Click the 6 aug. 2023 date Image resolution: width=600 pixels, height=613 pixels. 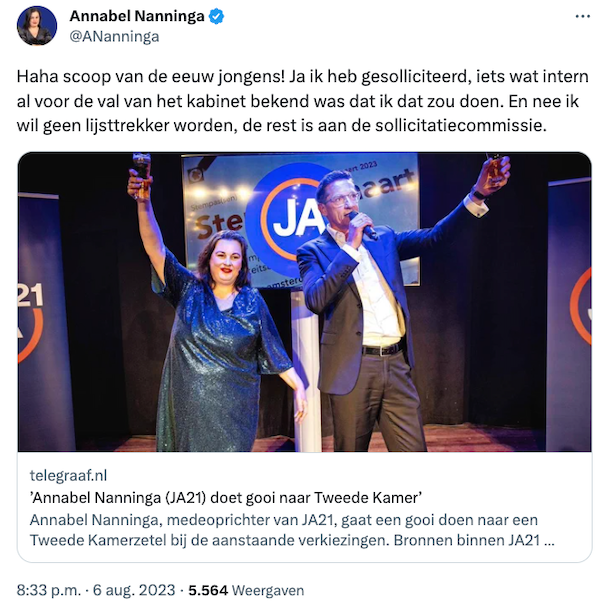pyautogui.click(x=134, y=590)
